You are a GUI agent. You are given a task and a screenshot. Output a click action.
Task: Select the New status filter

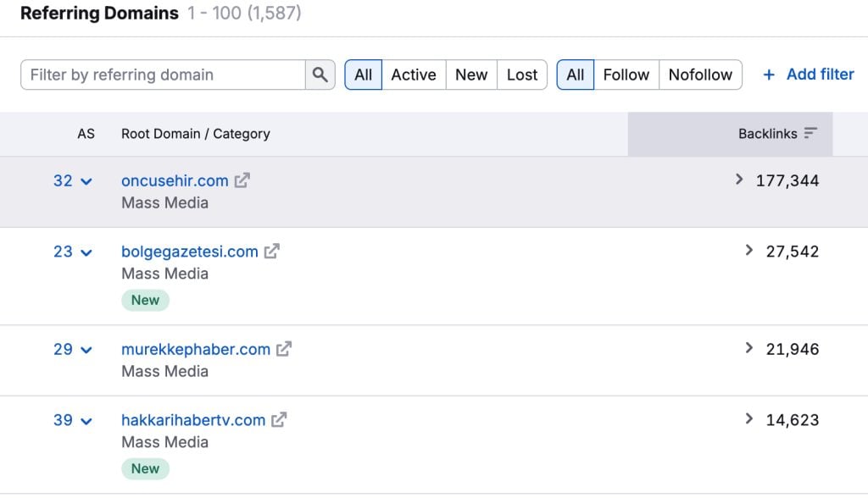coord(471,75)
